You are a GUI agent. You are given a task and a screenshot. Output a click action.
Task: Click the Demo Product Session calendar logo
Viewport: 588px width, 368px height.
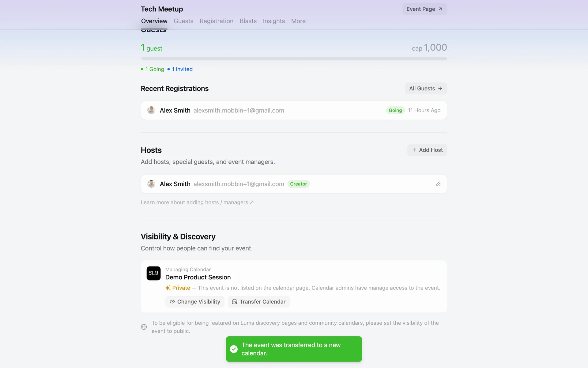(x=153, y=273)
